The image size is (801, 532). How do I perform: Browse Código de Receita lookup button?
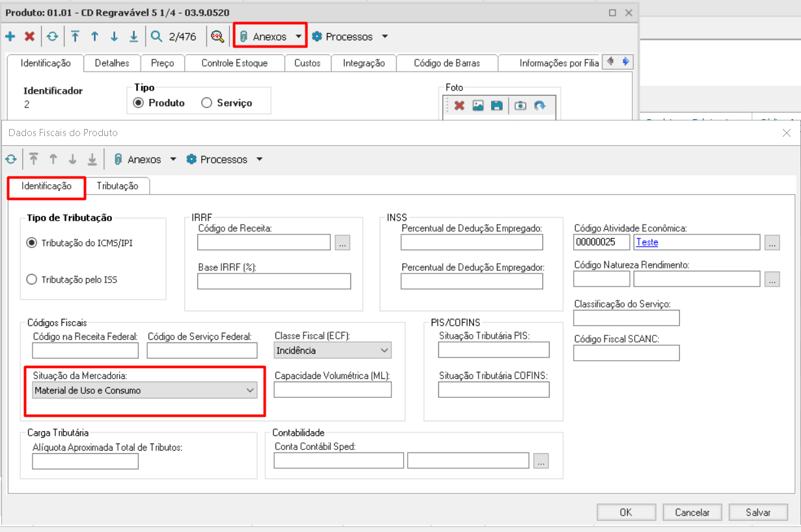coord(343,242)
